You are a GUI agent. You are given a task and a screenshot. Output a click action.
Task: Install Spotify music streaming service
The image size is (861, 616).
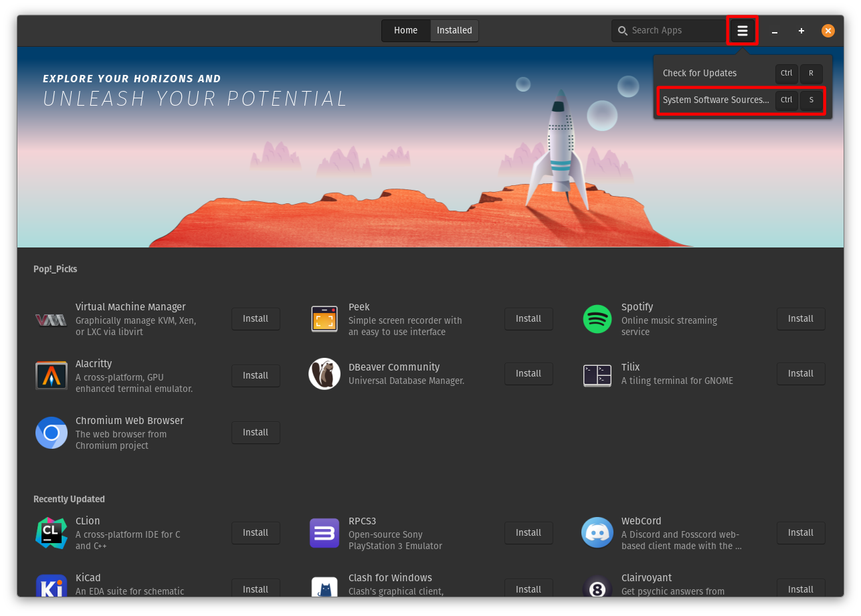click(x=801, y=319)
